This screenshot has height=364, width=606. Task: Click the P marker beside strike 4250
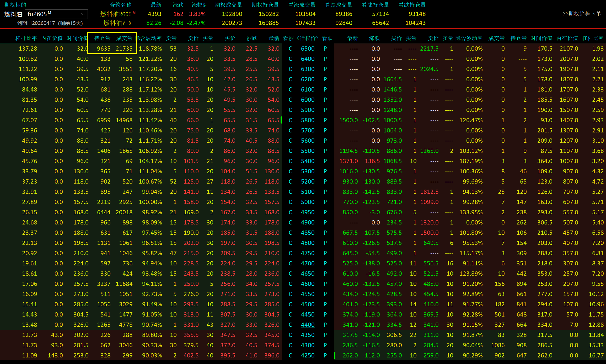(325, 355)
